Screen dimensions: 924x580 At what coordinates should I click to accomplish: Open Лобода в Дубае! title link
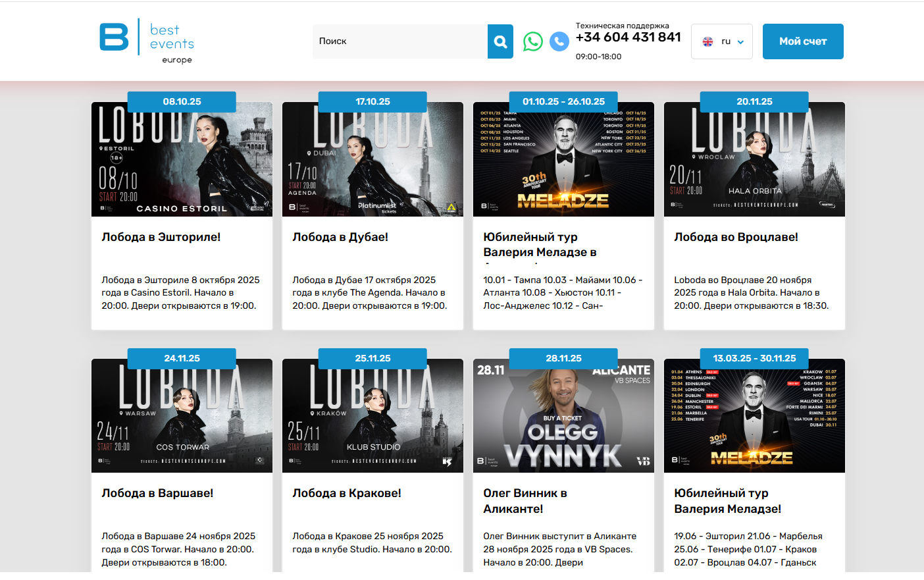click(340, 237)
